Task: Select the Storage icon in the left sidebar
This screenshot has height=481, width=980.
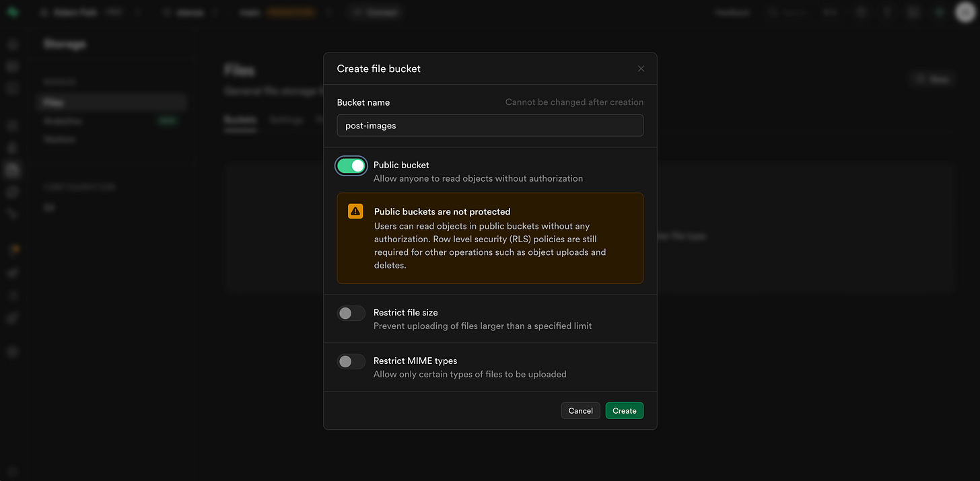Action: (x=12, y=170)
